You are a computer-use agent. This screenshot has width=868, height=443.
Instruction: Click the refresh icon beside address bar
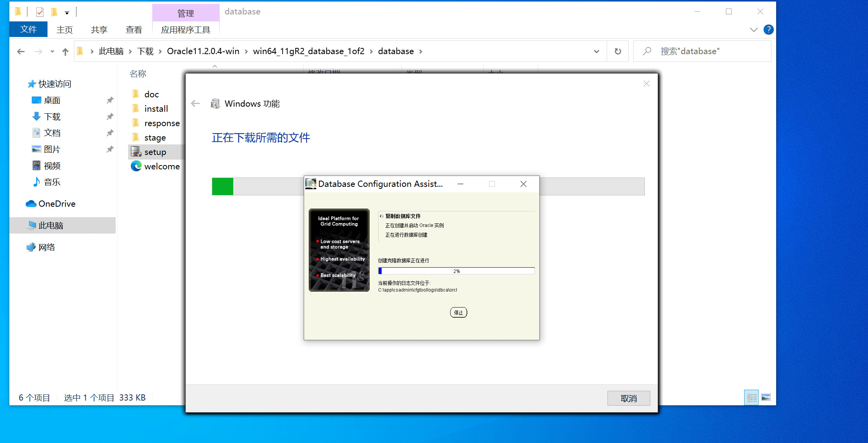(x=618, y=51)
